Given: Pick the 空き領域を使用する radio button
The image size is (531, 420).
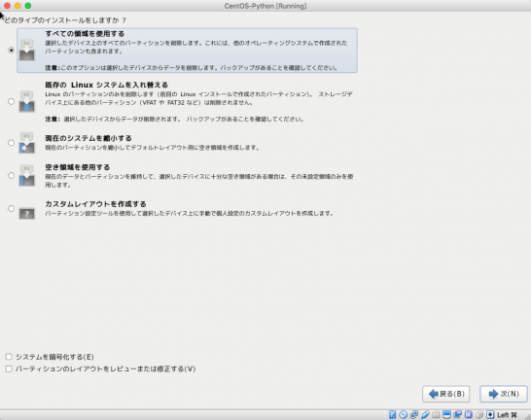Looking at the screenshot, I should [x=11, y=175].
